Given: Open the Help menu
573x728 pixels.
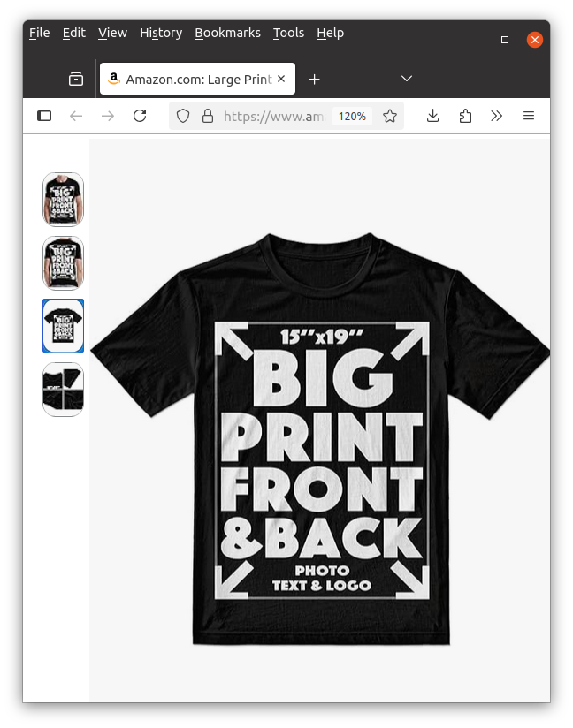Looking at the screenshot, I should [330, 33].
